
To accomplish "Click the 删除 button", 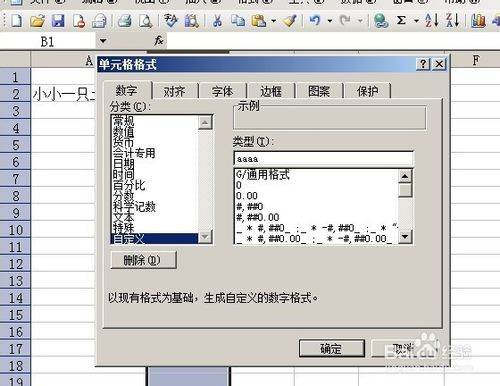I will [x=143, y=260].
